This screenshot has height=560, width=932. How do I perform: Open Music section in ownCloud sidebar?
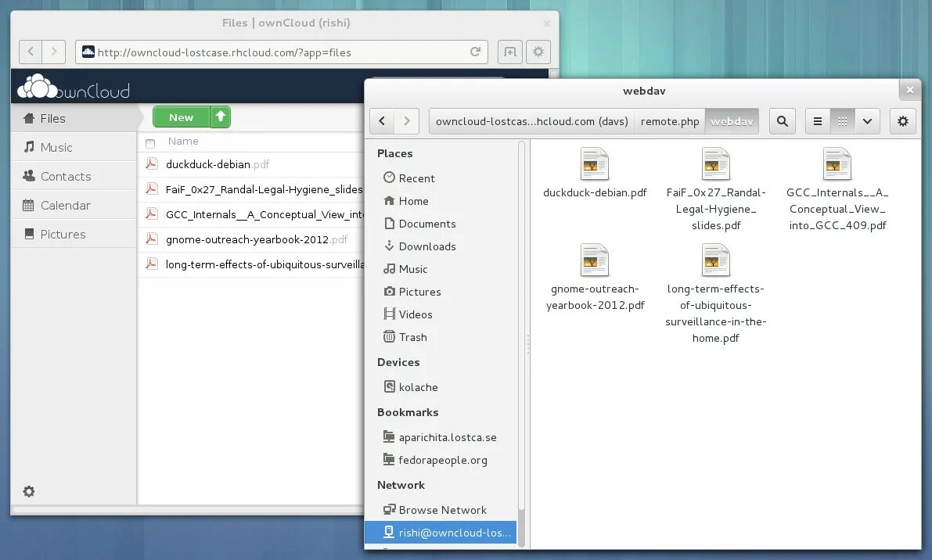pyautogui.click(x=74, y=147)
